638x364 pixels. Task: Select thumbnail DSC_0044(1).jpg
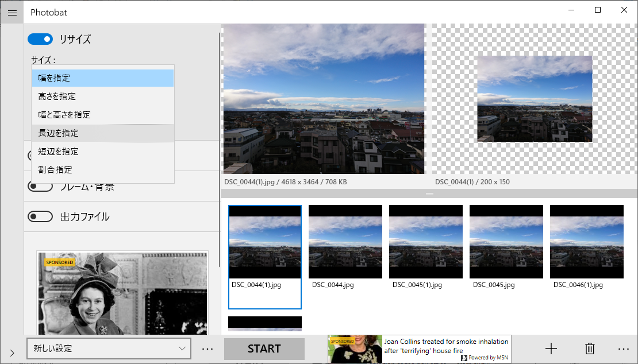pos(265,257)
